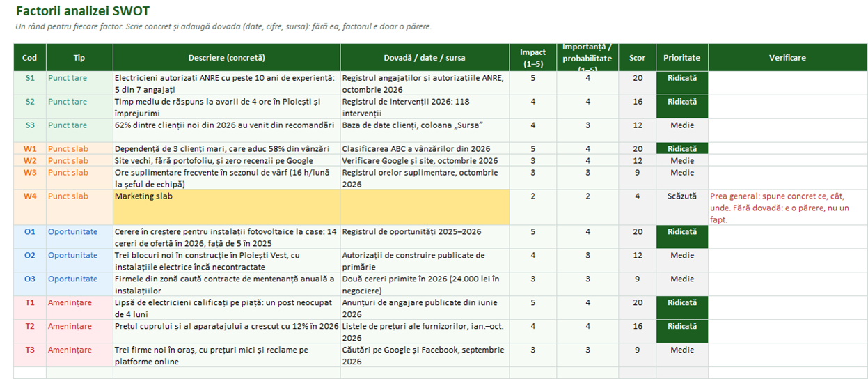
Task: Select 'Clasificarea ABC a vânzărilor' evidence cell
Action: click(x=425, y=148)
